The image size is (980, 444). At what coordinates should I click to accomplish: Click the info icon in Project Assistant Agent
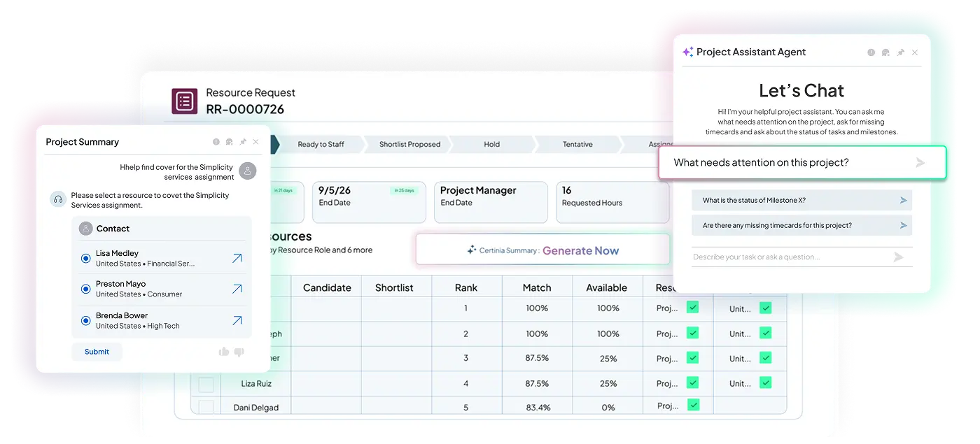(x=871, y=52)
